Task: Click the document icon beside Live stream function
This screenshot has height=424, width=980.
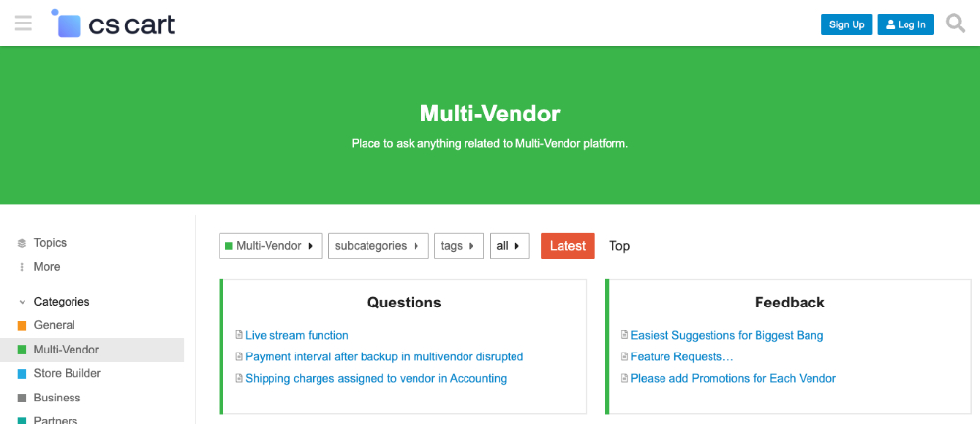Action: click(x=239, y=335)
